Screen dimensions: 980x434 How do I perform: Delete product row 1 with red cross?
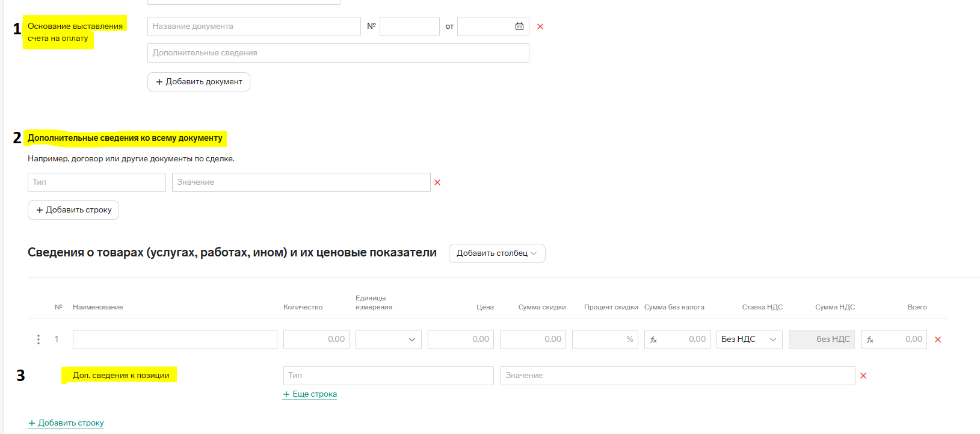point(938,339)
